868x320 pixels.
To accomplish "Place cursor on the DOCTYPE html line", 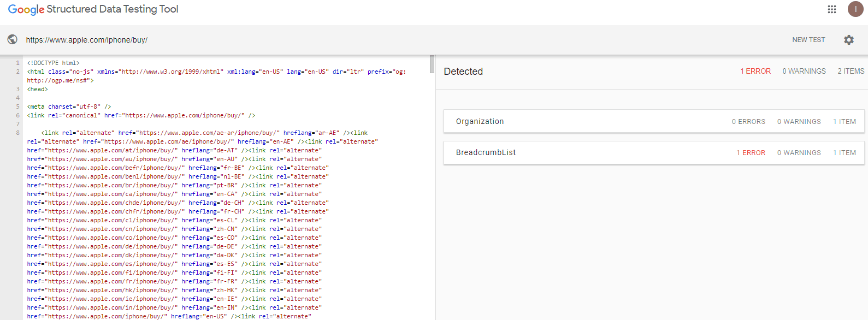I will pos(54,63).
